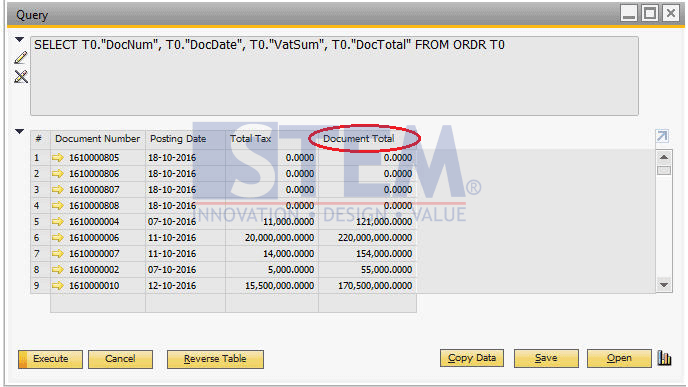Viewport: 688px width, 387px height.
Task: Click inside the SQL query text field
Action: pyautogui.click(x=334, y=76)
